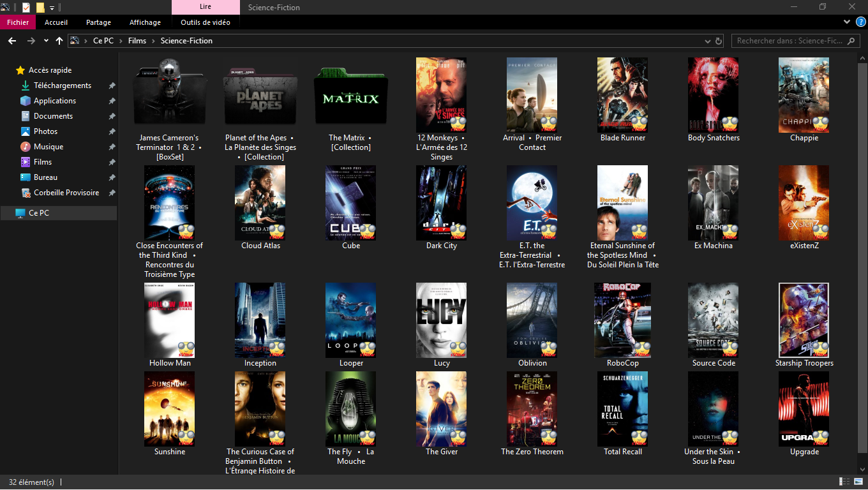Select the Chappie movie file
The width and height of the screenshot is (868, 490).
pos(804,95)
